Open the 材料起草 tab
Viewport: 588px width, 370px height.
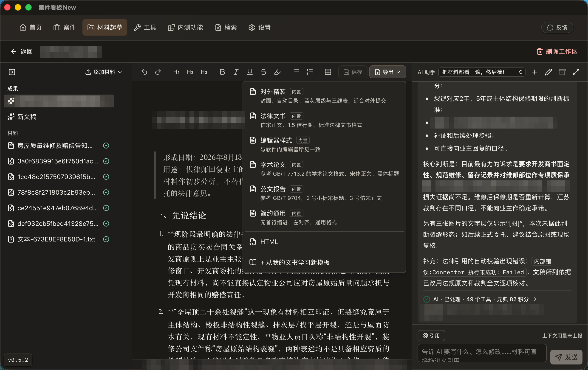click(x=105, y=27)
